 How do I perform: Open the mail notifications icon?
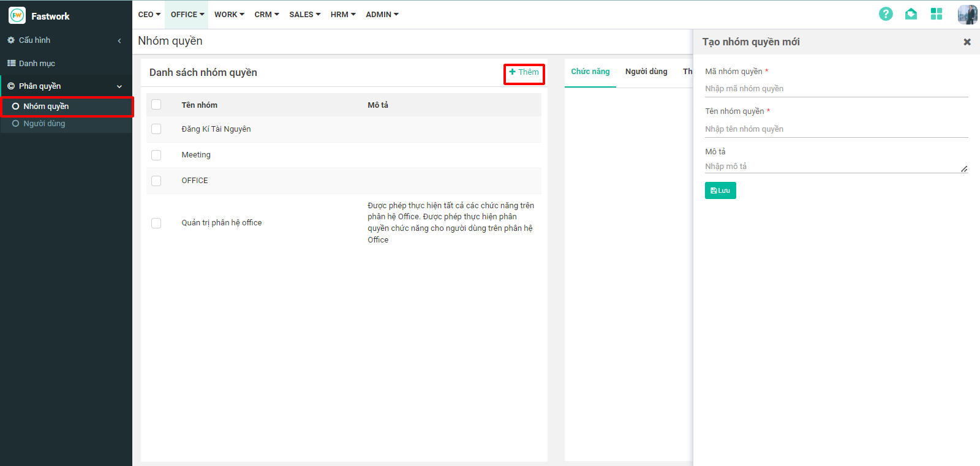(x=911, y=14)
